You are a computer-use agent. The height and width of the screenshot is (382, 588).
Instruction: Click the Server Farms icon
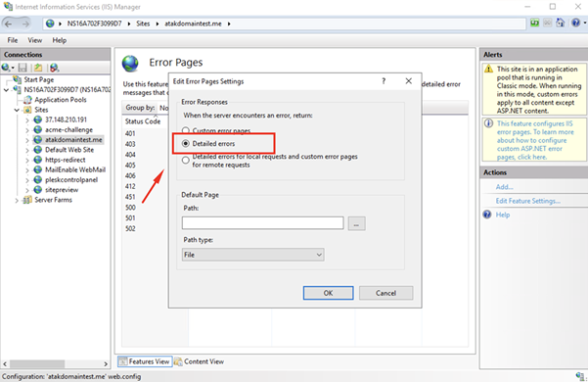tap(27, 200)
